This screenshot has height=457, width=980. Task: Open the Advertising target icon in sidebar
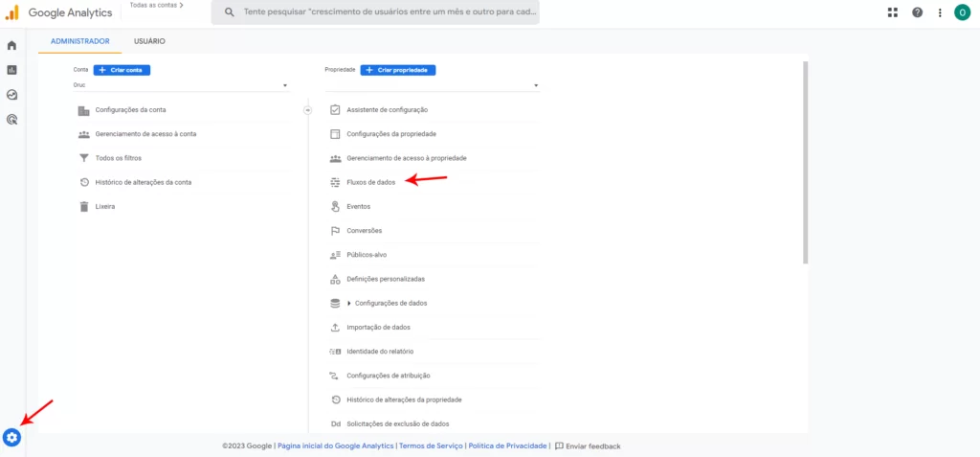(x=11, y=119)
